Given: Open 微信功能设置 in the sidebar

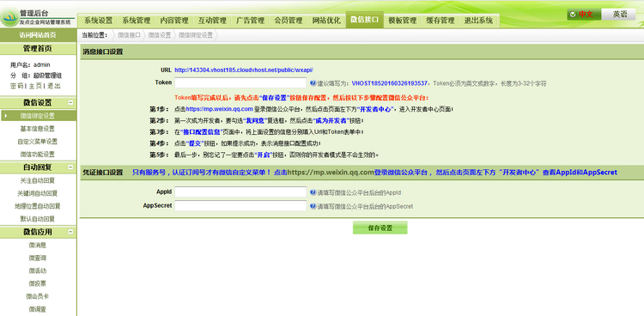Looking at the screenshot, I should coord(38,155).
